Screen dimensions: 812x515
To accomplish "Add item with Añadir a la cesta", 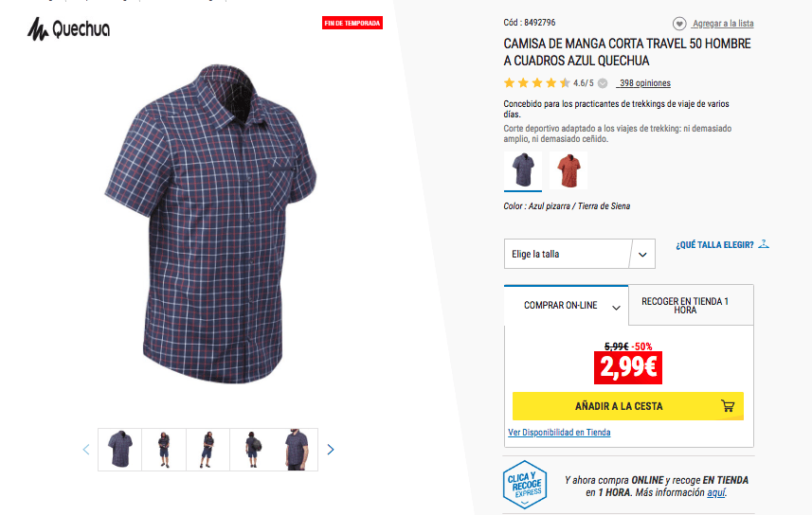I will point(627,406).
